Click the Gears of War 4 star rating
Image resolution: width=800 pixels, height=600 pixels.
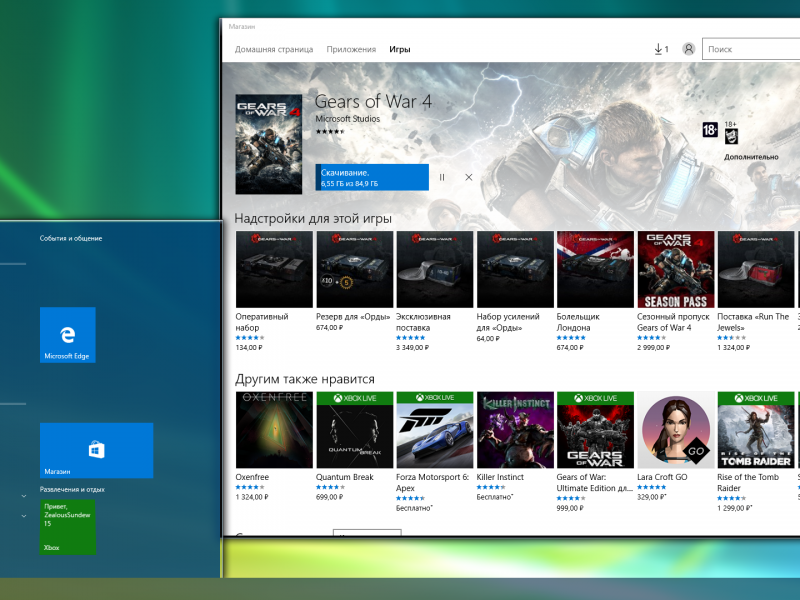[x=330, y=132]
